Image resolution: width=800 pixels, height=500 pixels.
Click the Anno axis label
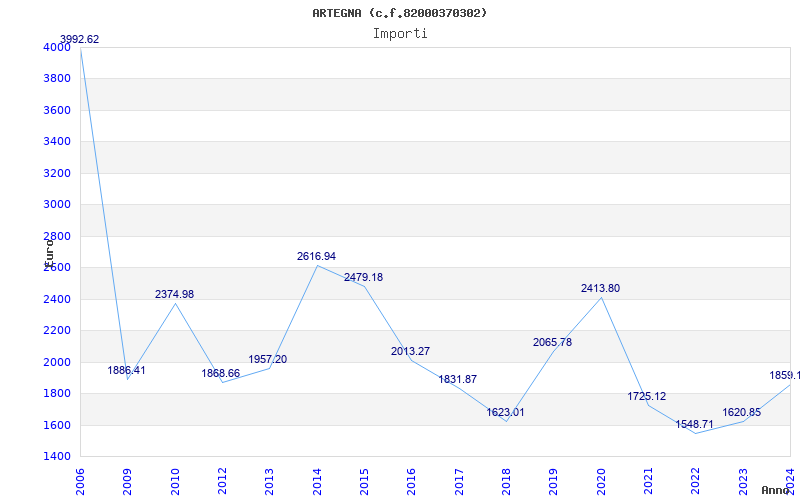click(776, 490)
